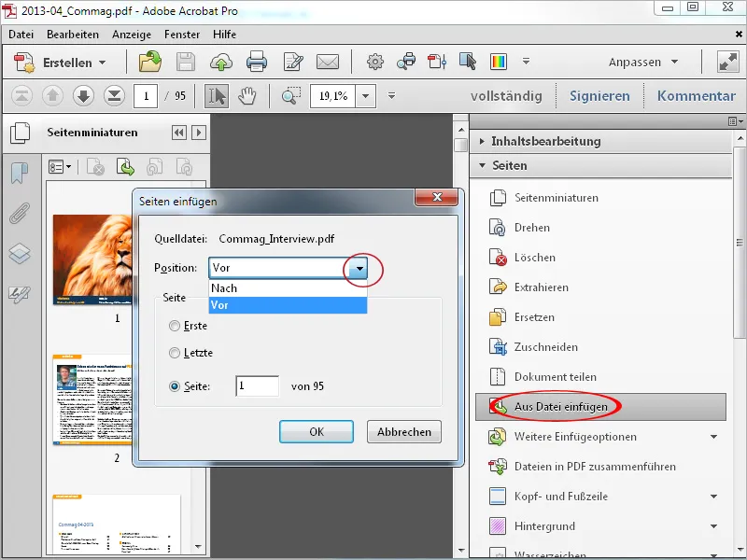Click the Hintergrund purple swatch icon
Image resolution: width=747 pixels, height=560 pixels.
click(498, 526)
